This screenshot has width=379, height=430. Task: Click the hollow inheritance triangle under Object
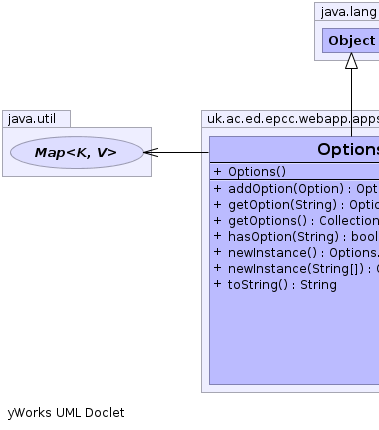coord(351,61)
